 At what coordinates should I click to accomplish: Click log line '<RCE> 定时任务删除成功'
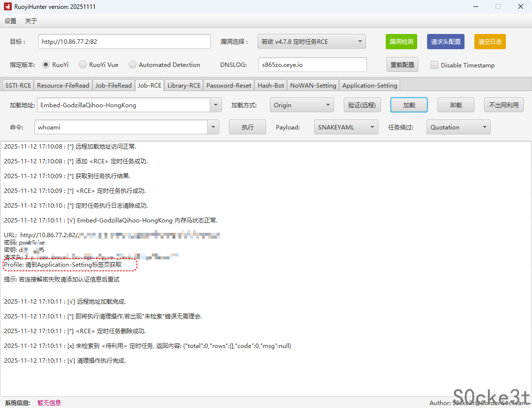[x=75, y=331]
